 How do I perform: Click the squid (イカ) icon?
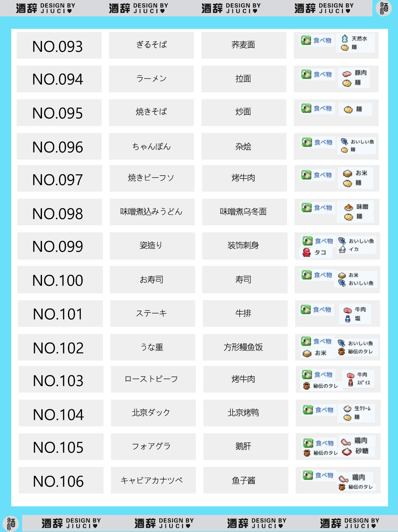click(x=342, y=249)
